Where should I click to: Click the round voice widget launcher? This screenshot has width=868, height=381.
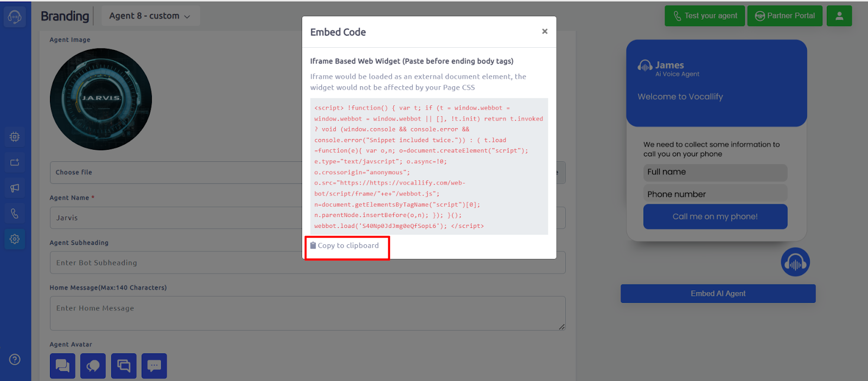795,262
